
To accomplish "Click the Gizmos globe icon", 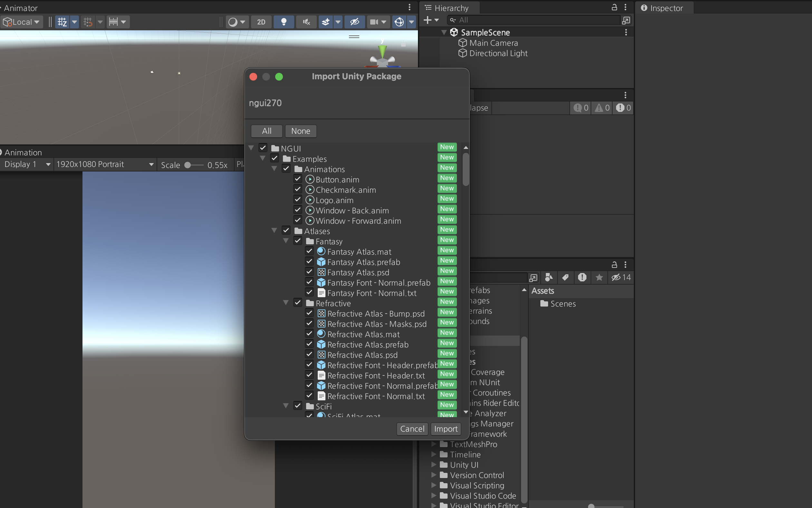I will point(399,22).
